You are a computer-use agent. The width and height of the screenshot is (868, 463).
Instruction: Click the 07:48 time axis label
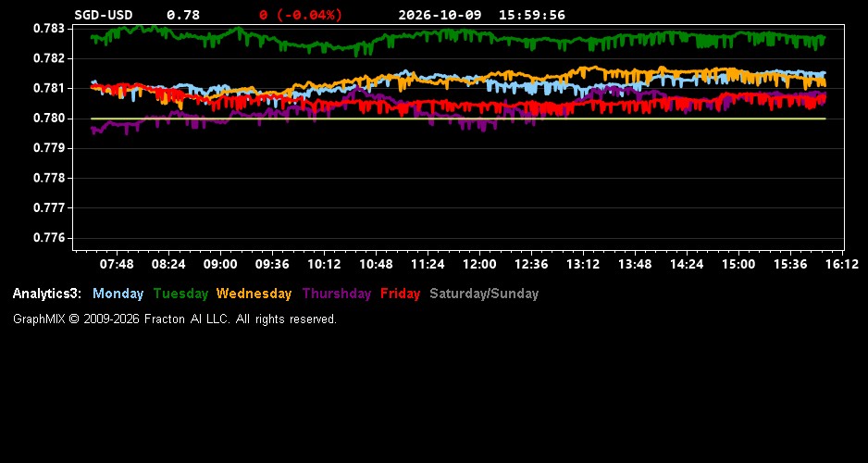pyautogui.click(x=117, y=264)
